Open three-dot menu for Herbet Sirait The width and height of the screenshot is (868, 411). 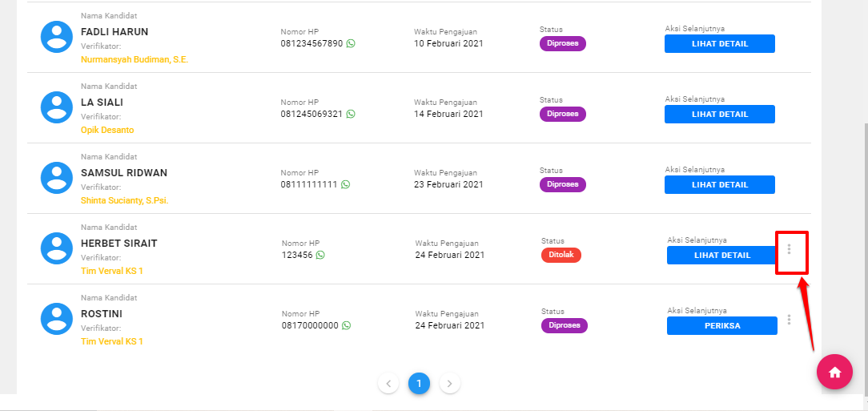pos(790,249)
